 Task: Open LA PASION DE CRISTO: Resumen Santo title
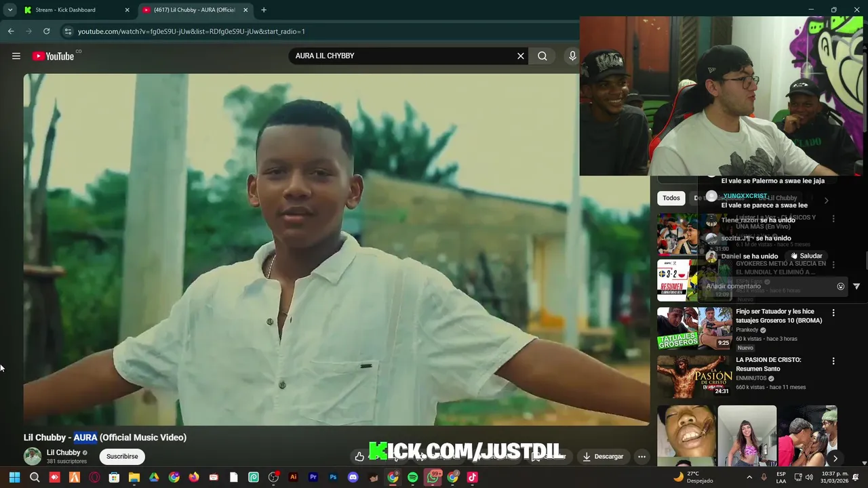click(768, 364)
